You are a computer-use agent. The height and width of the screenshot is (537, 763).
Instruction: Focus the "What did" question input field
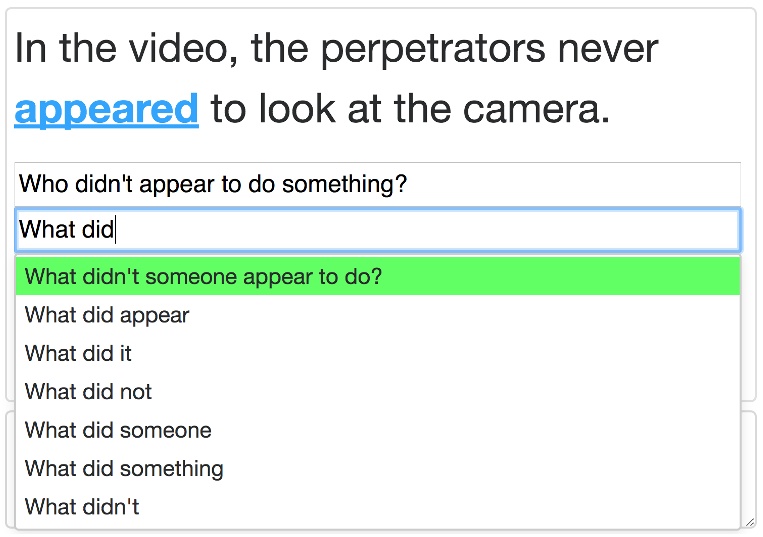(x=377, y=230)
